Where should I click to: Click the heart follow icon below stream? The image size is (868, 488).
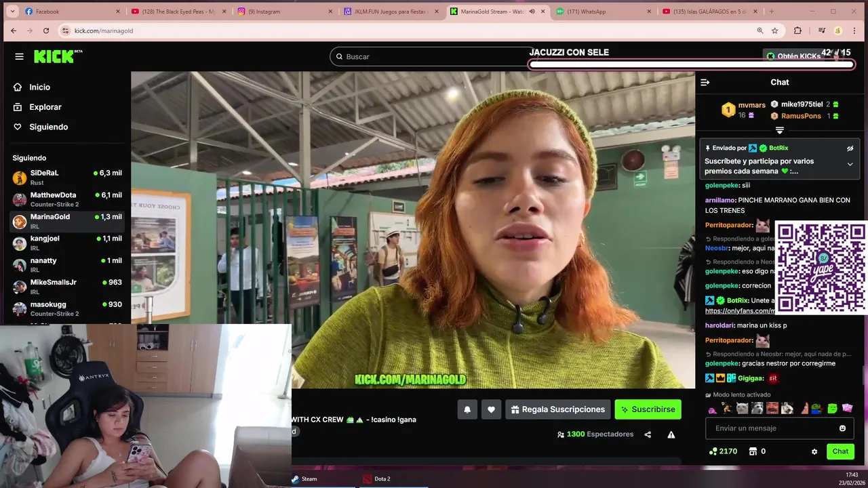coord(491,409)
